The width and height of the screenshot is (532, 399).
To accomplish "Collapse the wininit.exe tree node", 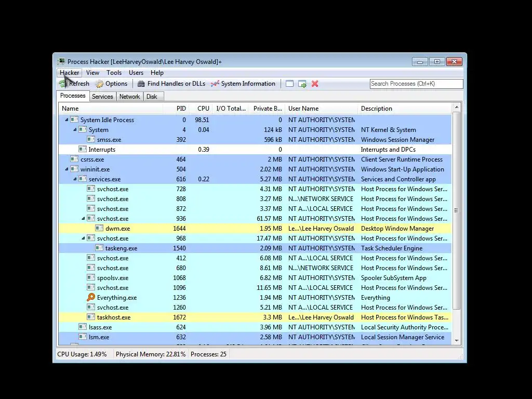I will click(x=66, y=169).
